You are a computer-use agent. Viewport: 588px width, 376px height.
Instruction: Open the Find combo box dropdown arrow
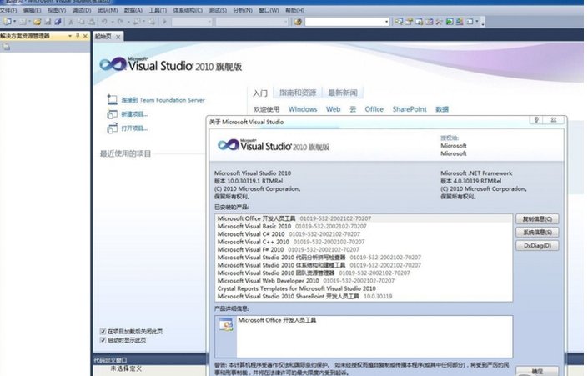pyautogui.click(x=387, y=22)
